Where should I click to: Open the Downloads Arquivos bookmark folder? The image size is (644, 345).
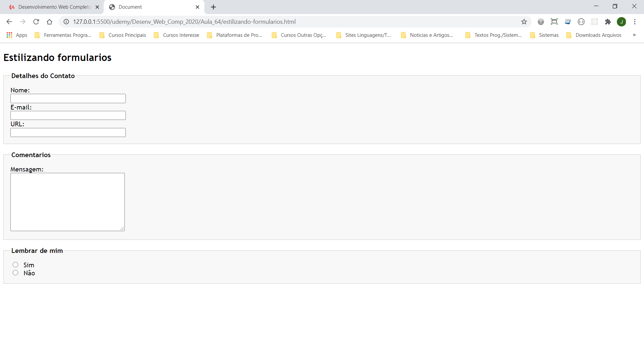pyautogui.click(x=594, y=35)
